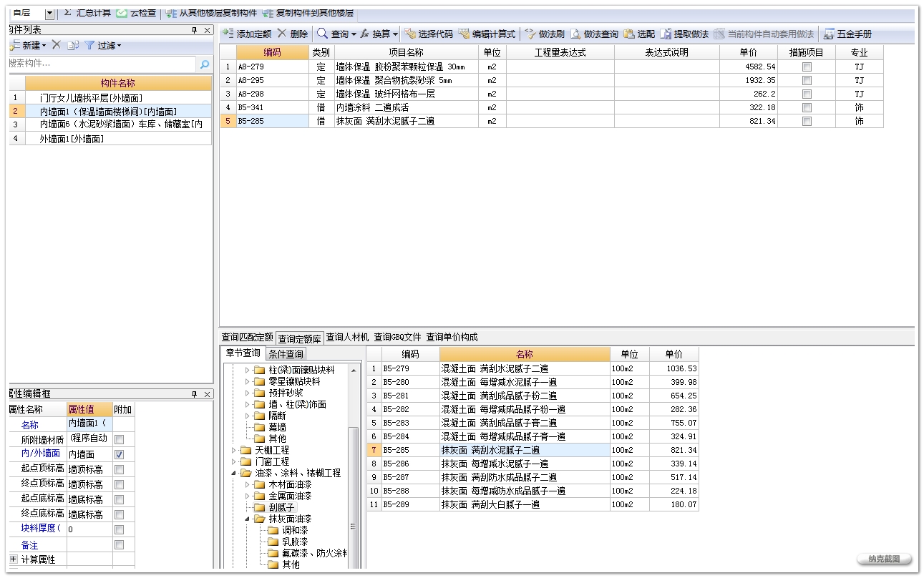924x578 pixels.
Task: Switch to 查询匹配定额 tab
Action: (247, 337)
